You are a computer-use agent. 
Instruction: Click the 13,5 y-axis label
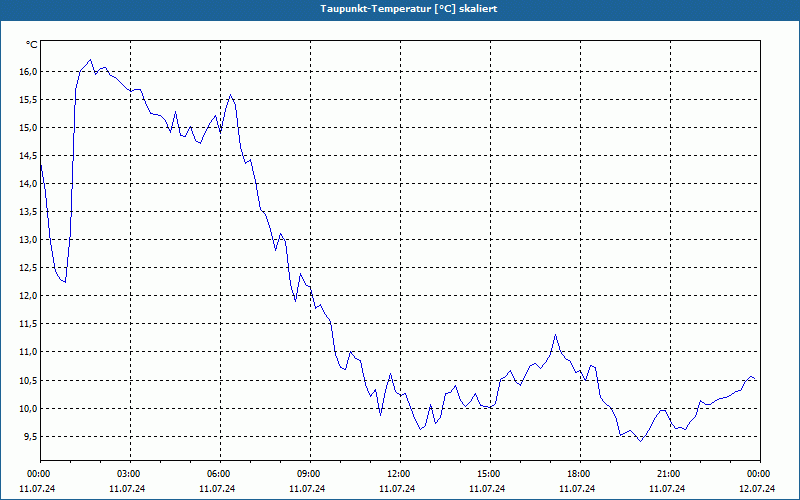pyautogui.click(x=29, y=212)
